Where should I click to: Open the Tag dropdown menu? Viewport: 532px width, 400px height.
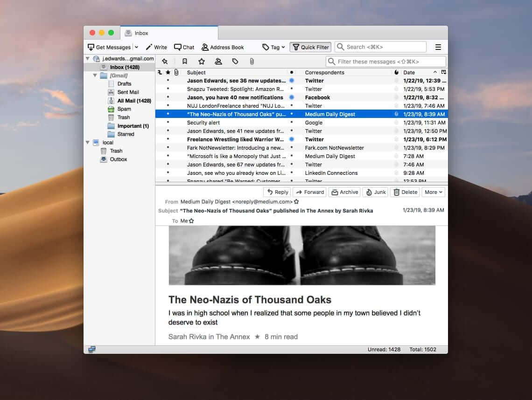click(x=273, y=47)
